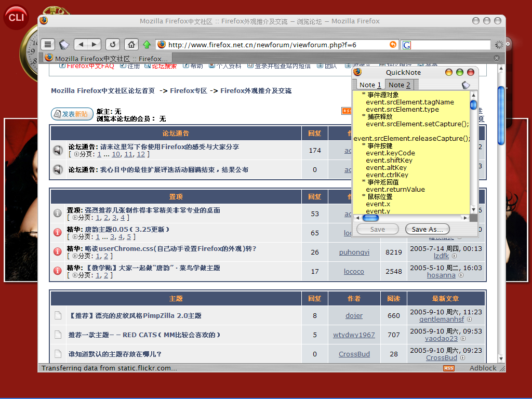Switch to Note 1 tab in QuickNote
532x399 pixels.
tap(370, 85)
